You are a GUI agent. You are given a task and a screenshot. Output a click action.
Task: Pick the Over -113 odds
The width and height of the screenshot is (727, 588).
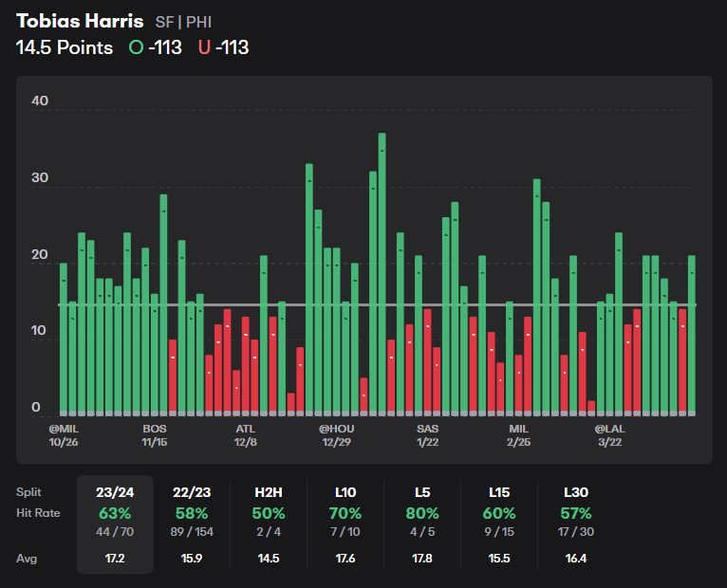[x=156, y=47]
